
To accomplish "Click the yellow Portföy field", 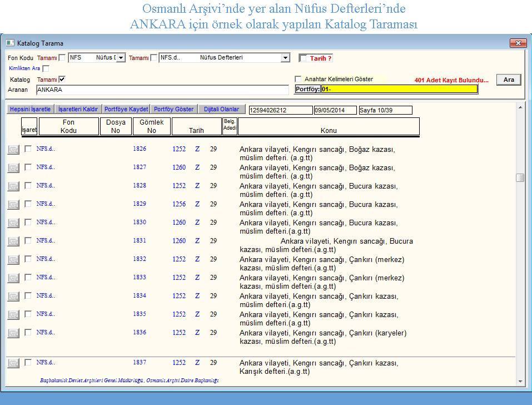I will [x=399, y=89].
